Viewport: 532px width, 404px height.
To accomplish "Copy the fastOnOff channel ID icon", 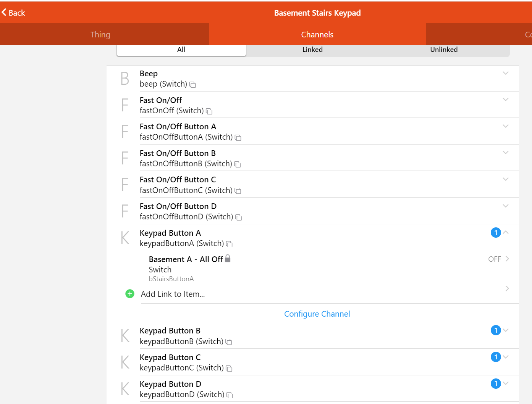I will pyautogui.click(x=209, y=111).
